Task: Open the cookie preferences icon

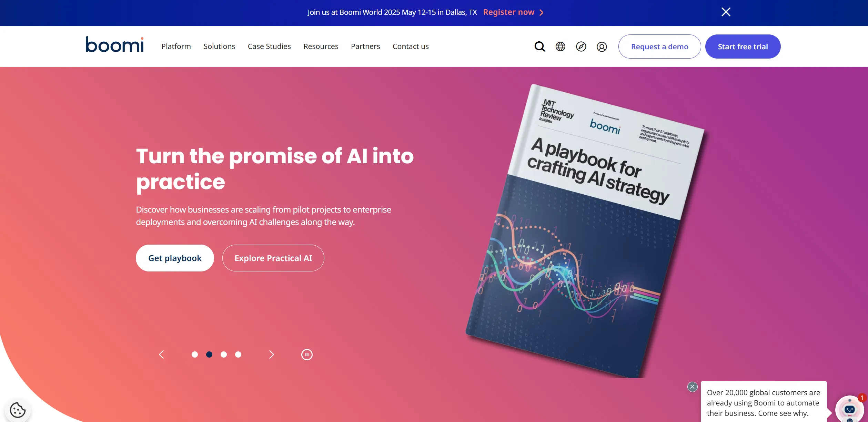Action: click(18, 410)
